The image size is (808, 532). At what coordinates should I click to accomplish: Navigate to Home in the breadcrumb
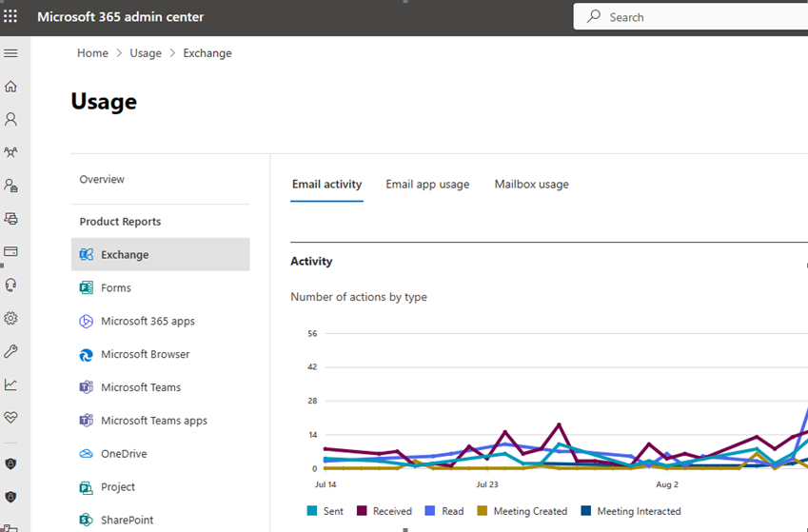click(x=92, y=53)
